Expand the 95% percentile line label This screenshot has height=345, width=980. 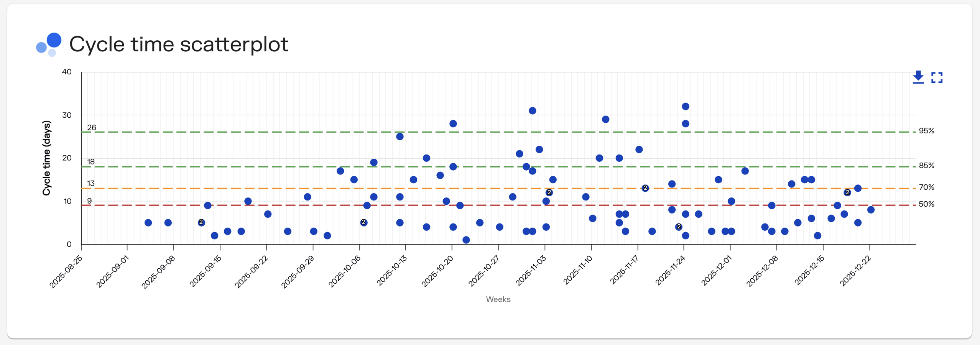click(926, 130)
